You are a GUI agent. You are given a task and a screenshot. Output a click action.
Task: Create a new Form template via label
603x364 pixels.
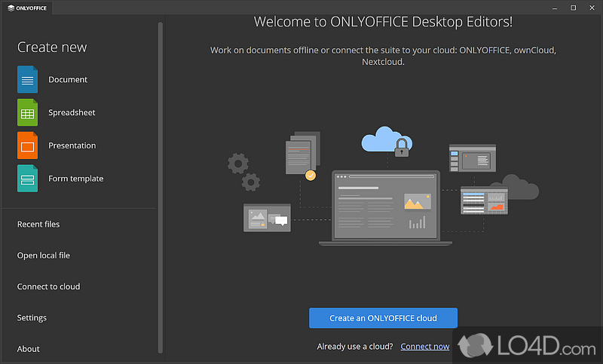coord(76,179)
